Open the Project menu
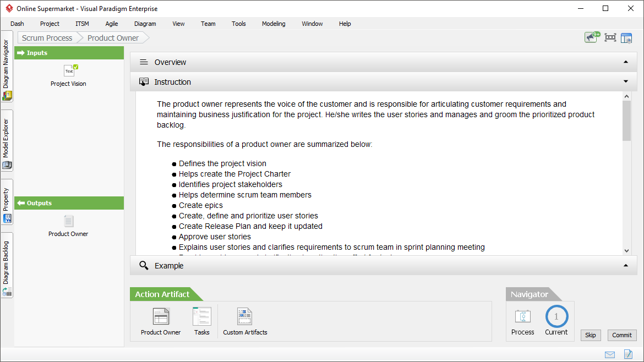This screenshot has width=644, height=362. click(x=50, y=24)
